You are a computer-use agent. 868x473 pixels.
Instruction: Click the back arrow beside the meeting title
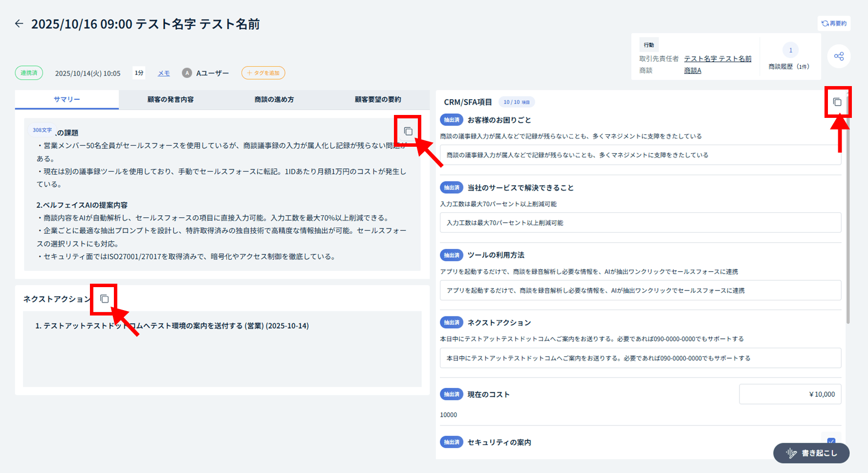click(x=19, y=23)
